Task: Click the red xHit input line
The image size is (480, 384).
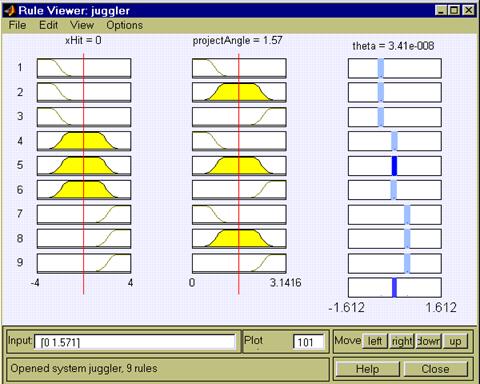Action: [x=84, y=173]
